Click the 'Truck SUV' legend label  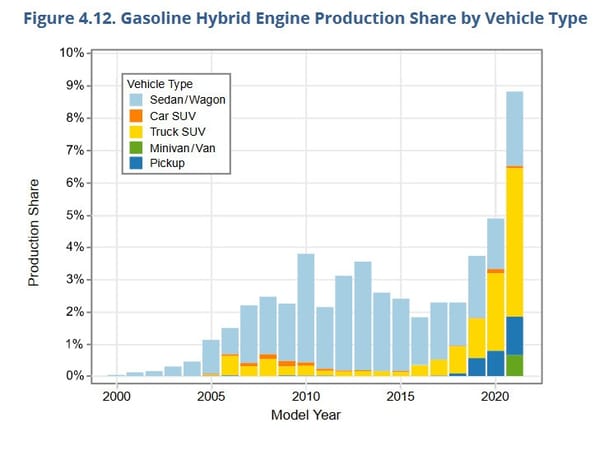pos(178,132)
